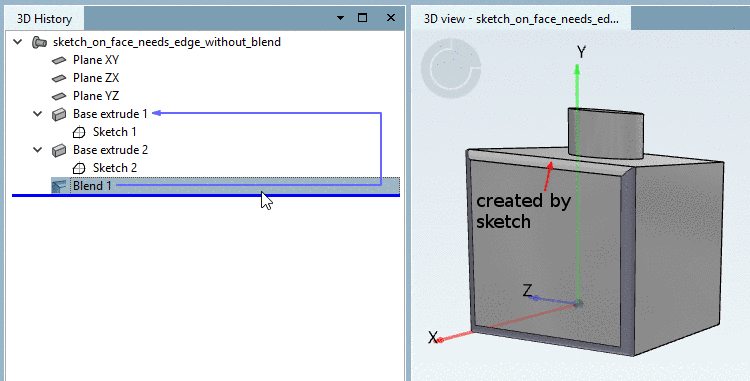
Task: Select the cylindrical boss on top of the block
Action: [x=606, y=134]
